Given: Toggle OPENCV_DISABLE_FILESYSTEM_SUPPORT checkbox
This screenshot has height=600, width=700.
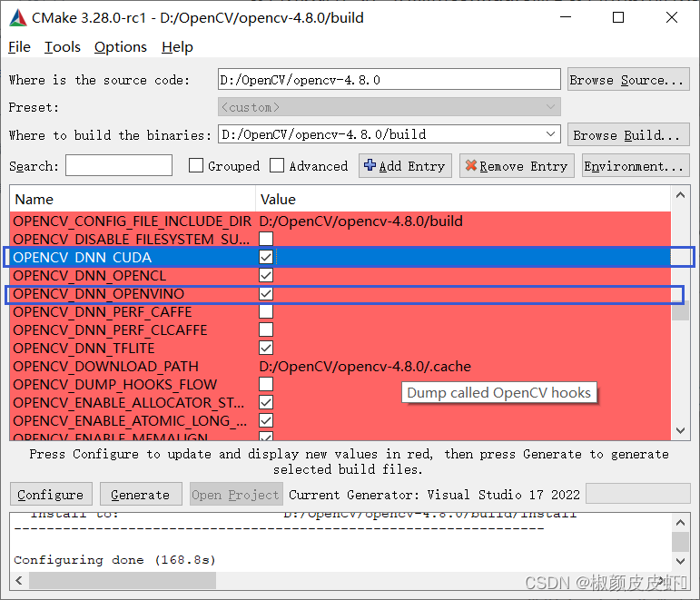Looking at the screenshot, I should 266,239.
